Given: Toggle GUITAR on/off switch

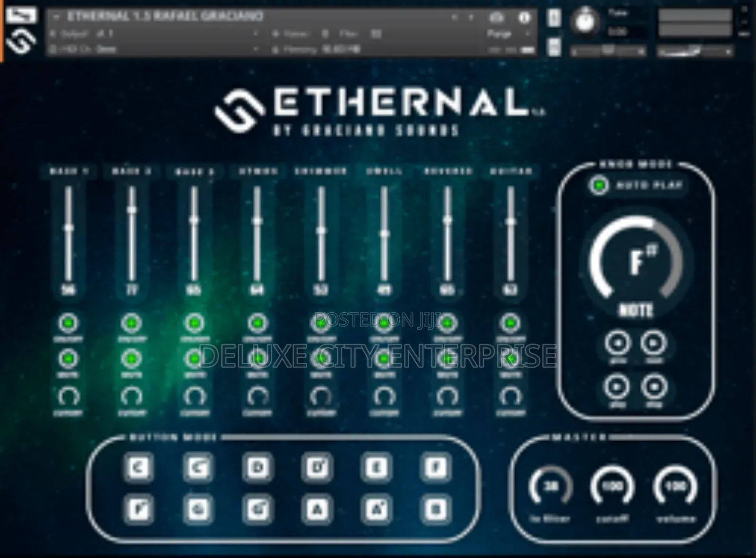Looking at the screenshot, I should (x=510, y=323).
